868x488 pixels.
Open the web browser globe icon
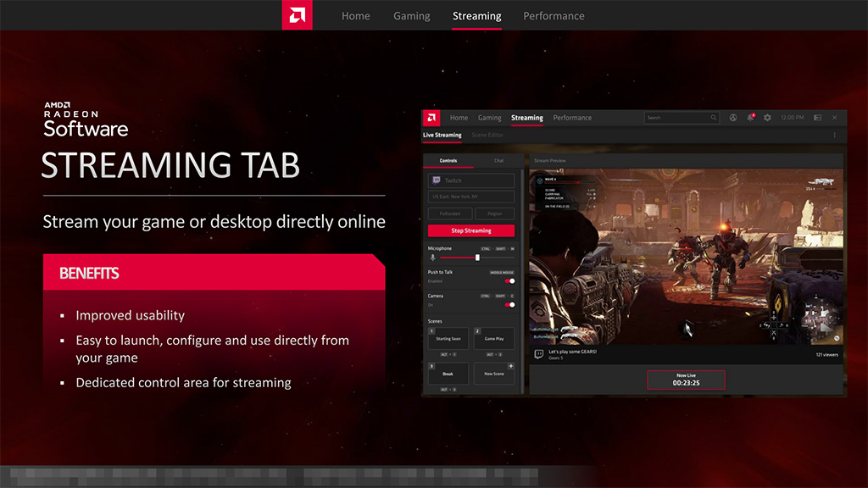pyautogui.click(x=733, y=117)
